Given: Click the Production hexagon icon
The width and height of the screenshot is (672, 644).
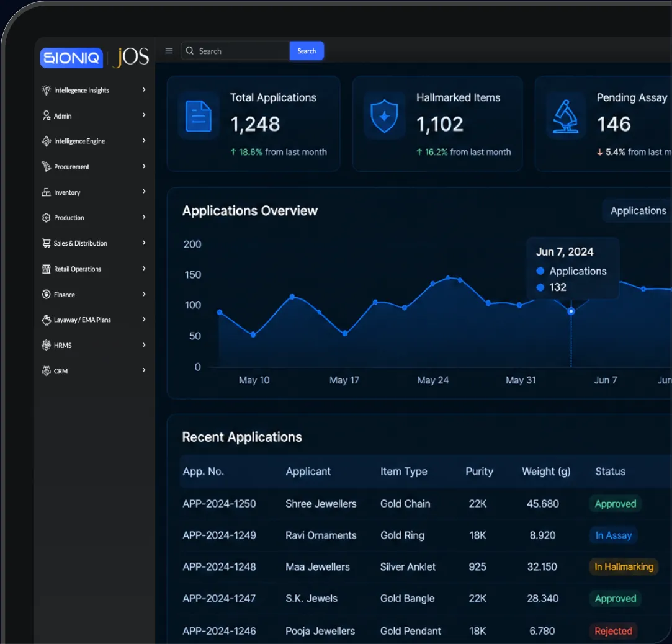Looking at the screenshot, I should tap(47, 218).
